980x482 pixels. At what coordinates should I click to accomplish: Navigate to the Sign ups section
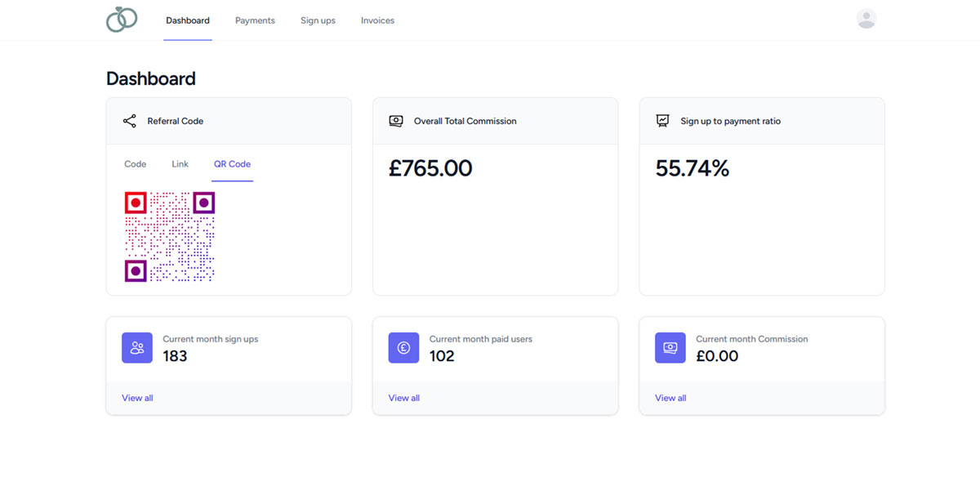click(x=318, y=20)
